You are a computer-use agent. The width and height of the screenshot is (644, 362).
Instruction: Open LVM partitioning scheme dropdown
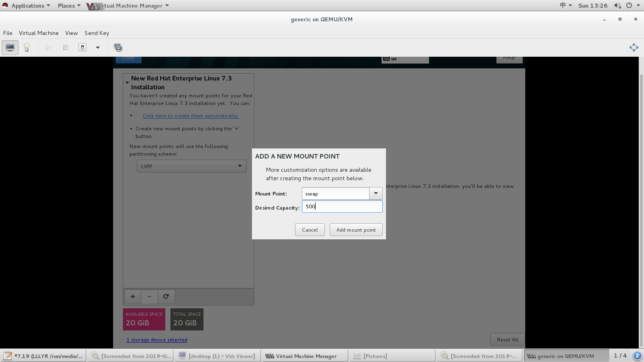(192, 166)
